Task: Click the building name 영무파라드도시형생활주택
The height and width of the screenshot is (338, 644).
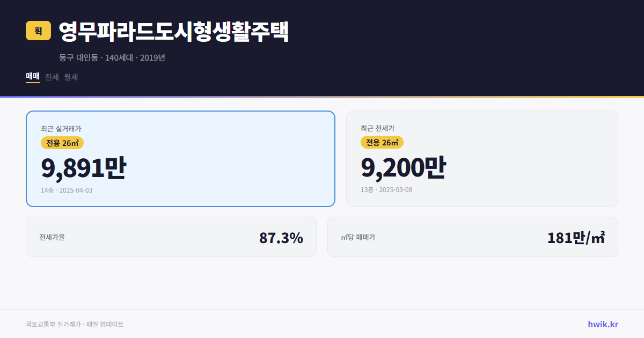Action: tap(173, 32)
